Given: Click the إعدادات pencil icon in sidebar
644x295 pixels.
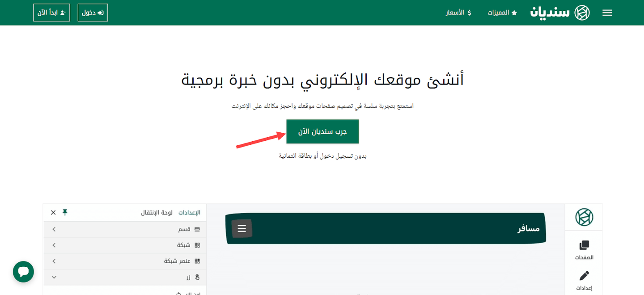Looking at the screenshot, I should pyautogui.click(x=584, y=280).
